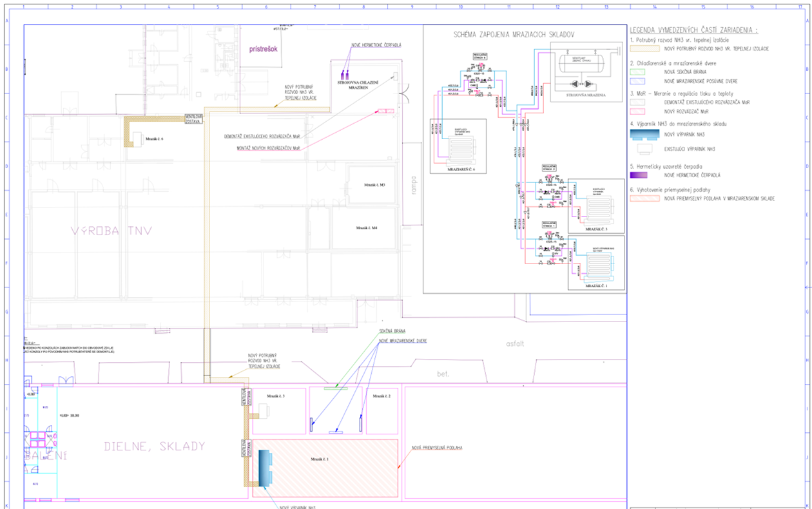812x509 pixels.
Task: Click the 'BALENÍ' area label
Action: (46, 455)
